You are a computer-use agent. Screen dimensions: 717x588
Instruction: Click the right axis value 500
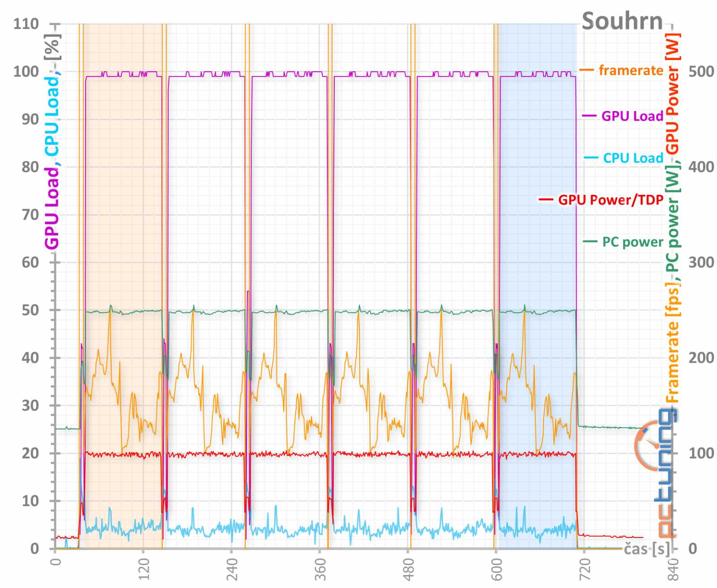[x=701, y=71]
